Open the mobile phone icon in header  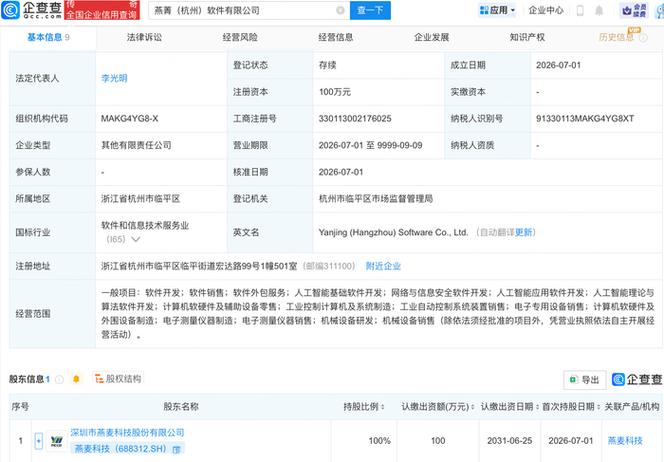click(580, 11)
